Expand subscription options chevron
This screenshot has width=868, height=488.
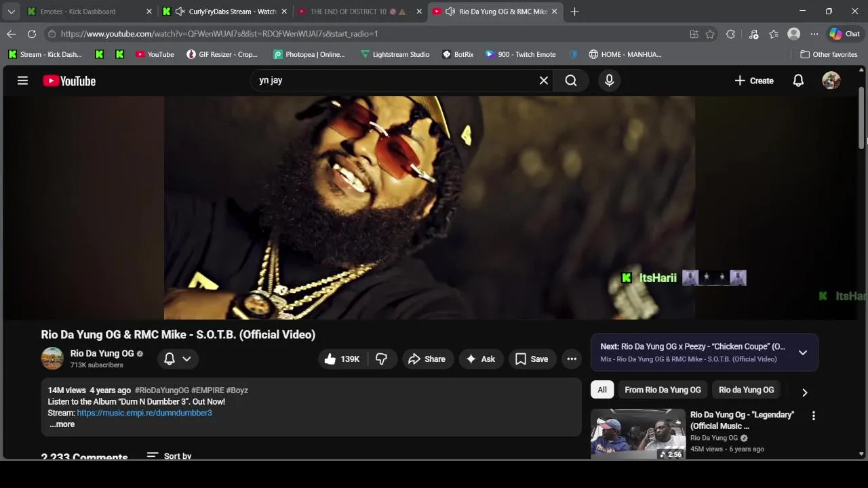point(186,359)
